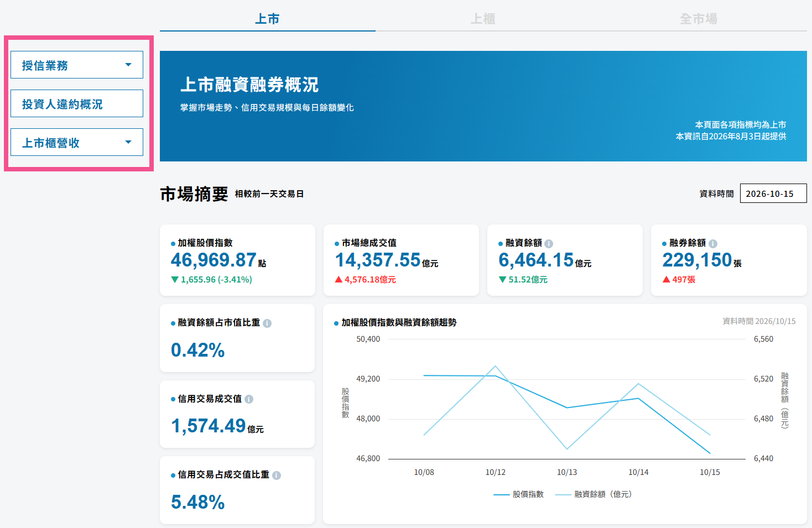Image resolution: width=812 pixels, height=528 pixels.
Task: Click the 上市融資融券概況 banner title
Action: pos(249,85)
